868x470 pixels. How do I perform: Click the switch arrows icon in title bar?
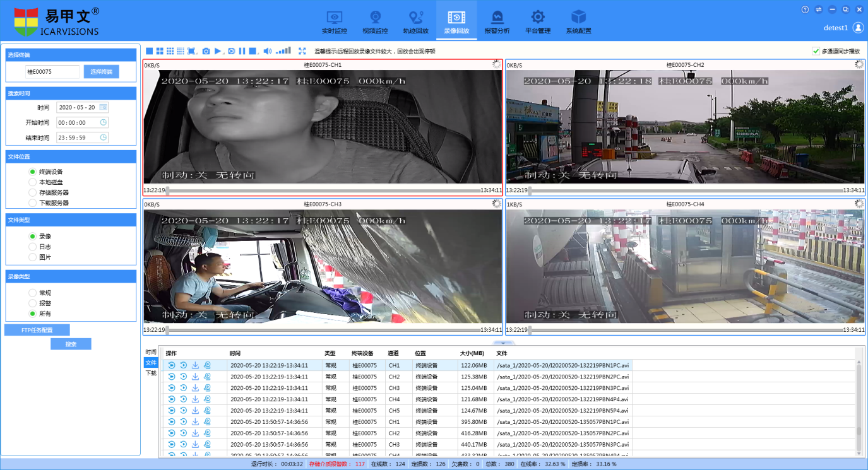pyautogui.click(x=819, y=9)
